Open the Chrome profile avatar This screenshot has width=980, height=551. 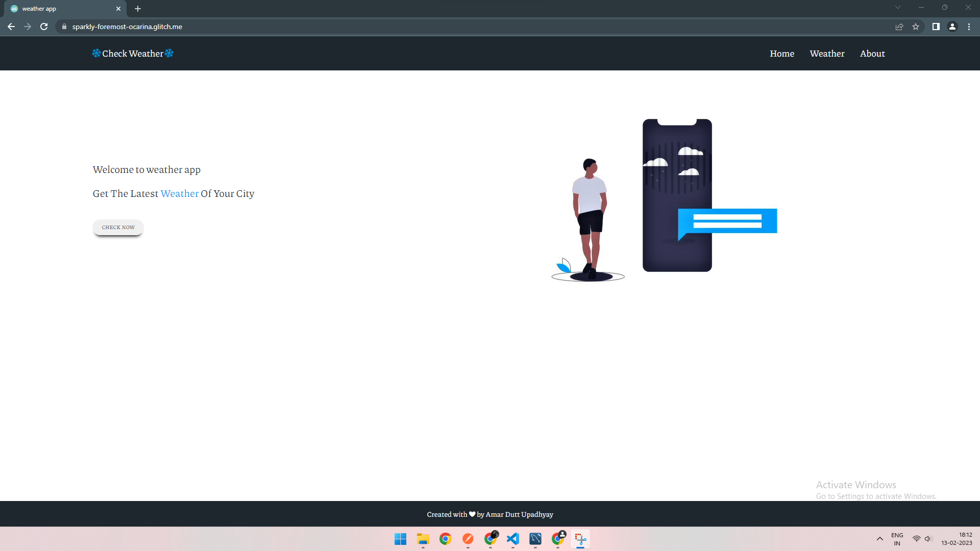[x=952, y=27]
